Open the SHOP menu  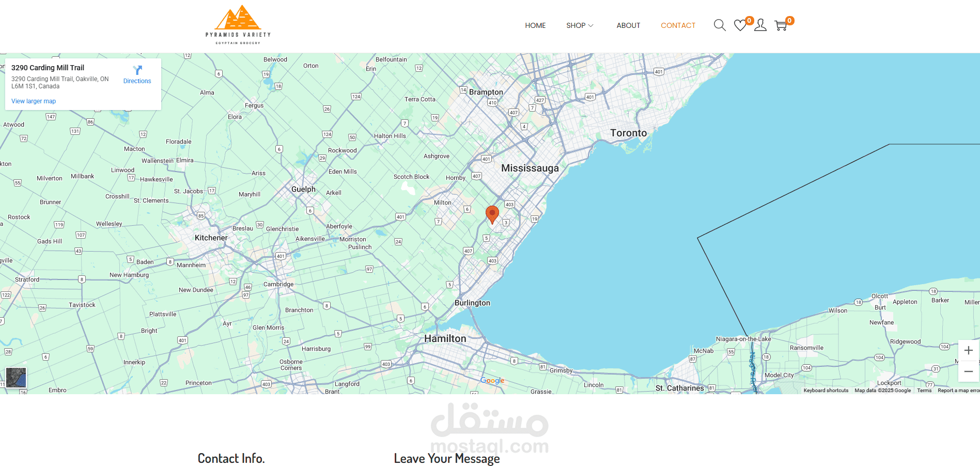click(x=575, y=25)
